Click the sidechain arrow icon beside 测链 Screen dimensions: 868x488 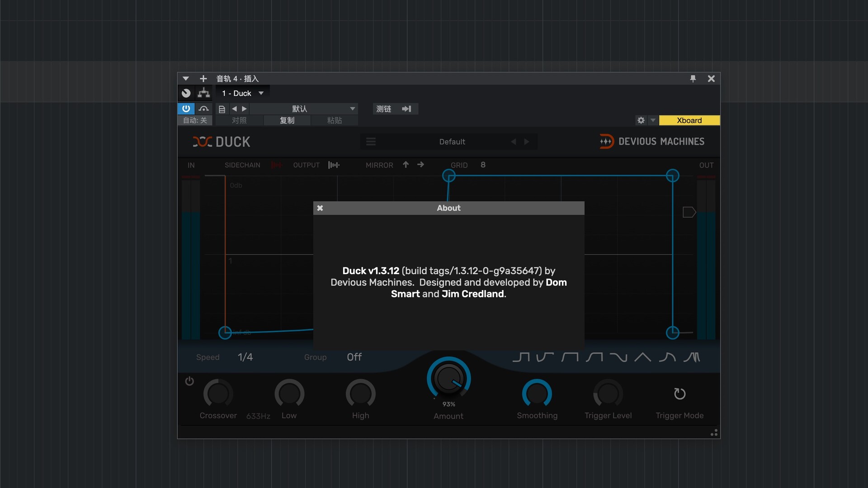point(406,109)
